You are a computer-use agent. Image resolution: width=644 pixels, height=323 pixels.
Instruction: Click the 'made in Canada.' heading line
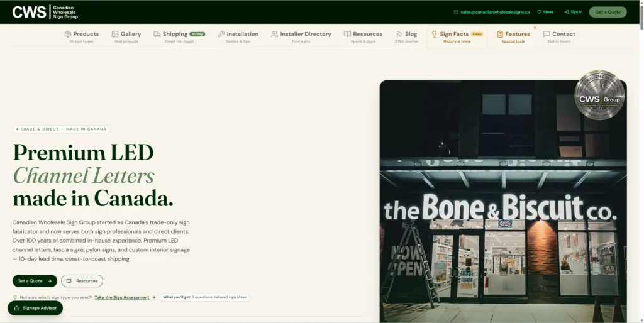coord(93,199)
